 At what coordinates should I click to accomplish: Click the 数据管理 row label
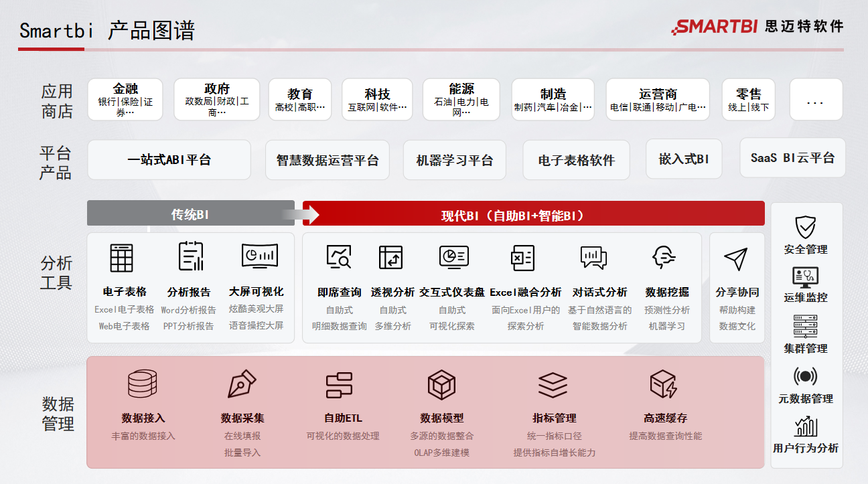coord(58,414)
